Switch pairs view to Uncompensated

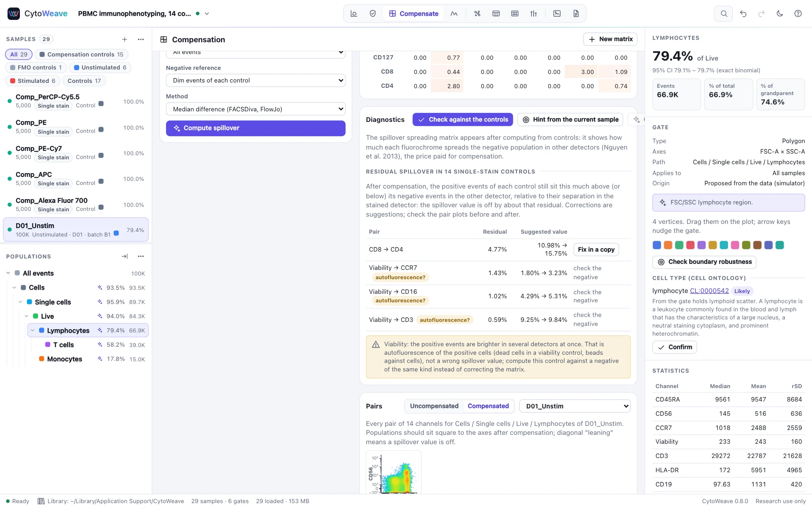434,406
